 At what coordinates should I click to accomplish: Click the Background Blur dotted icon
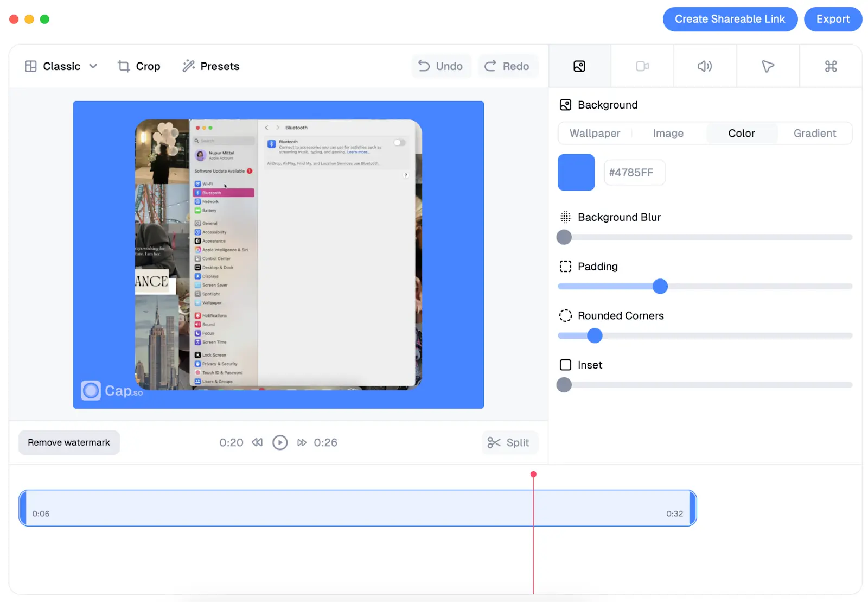click(x=565, y=217)
